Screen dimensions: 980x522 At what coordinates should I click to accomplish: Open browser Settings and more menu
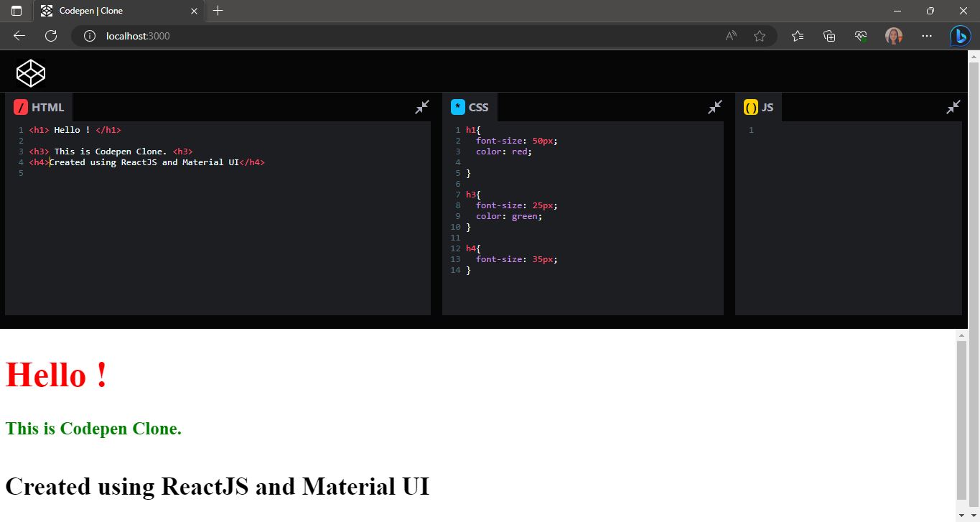[x=927, y=36]
